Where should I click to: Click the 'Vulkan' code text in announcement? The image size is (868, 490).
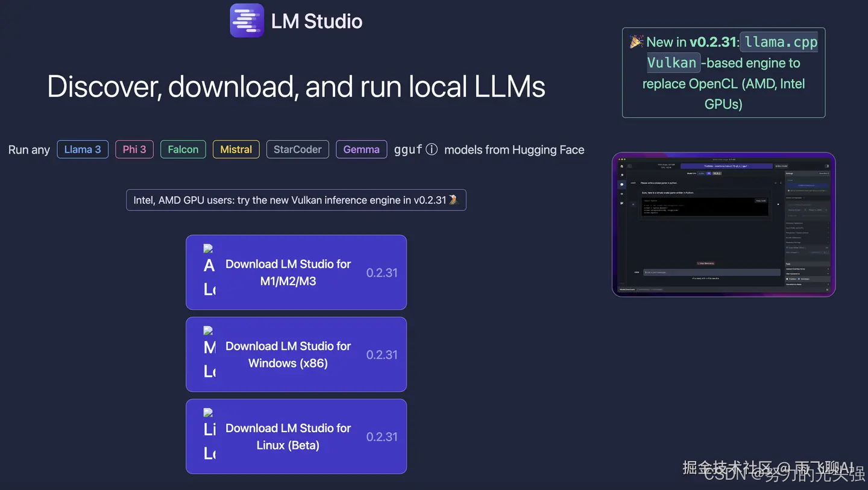(x=672, y=62)
